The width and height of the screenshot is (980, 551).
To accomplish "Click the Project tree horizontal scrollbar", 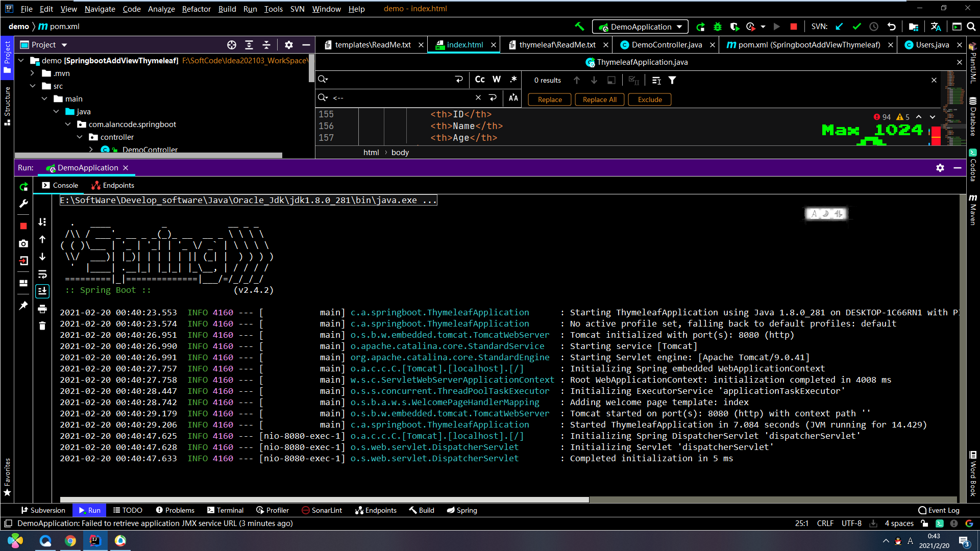I will pos(148,155).
